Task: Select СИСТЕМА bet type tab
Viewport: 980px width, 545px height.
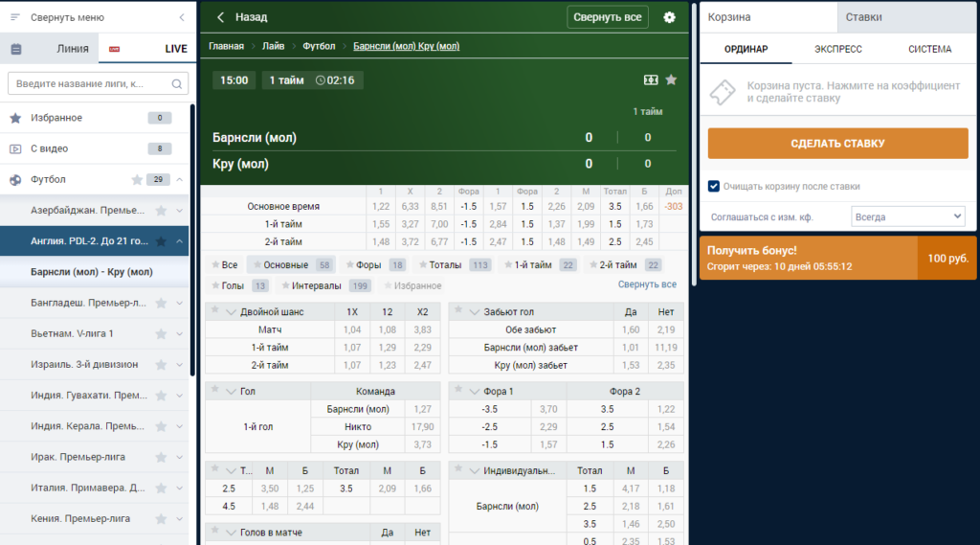Action: coord(930,49)
